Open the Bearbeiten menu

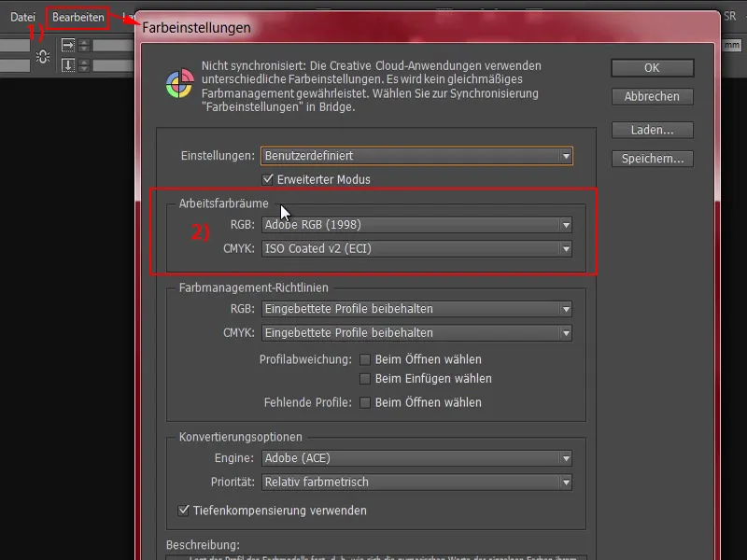(78, 17)
